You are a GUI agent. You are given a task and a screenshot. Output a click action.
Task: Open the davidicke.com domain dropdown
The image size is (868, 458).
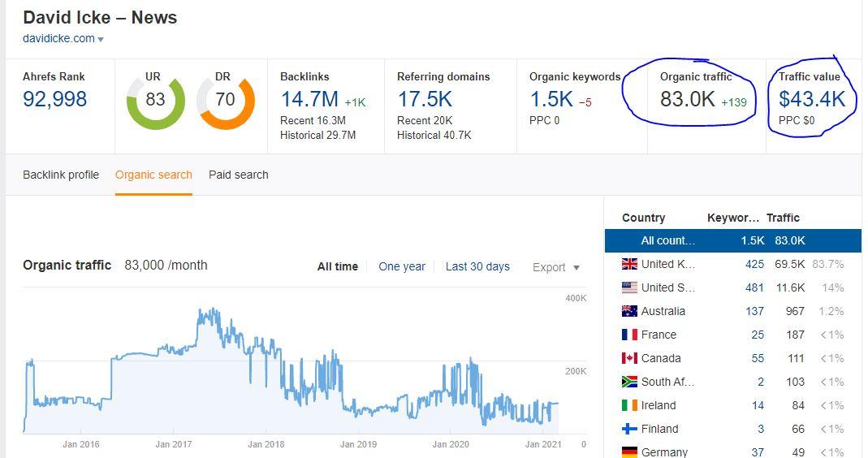point(101,39)
